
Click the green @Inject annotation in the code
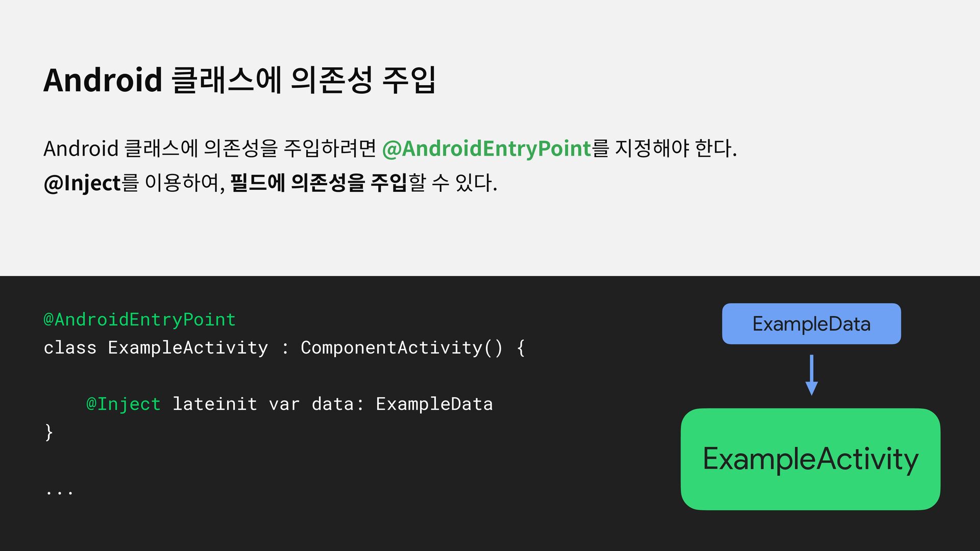124,404
